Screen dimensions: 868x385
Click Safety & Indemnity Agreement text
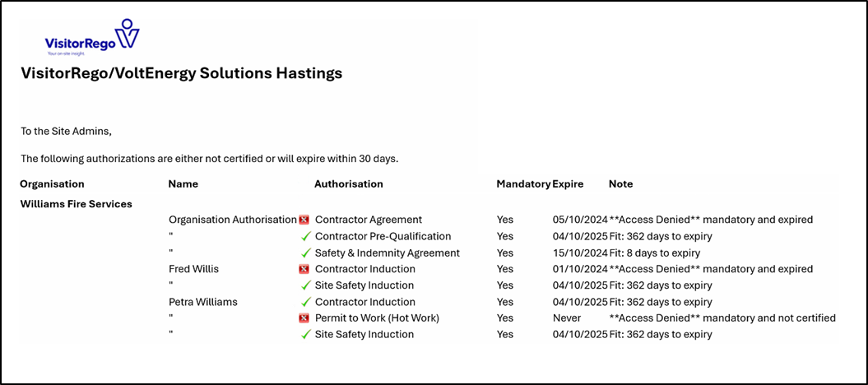[387, 253]
